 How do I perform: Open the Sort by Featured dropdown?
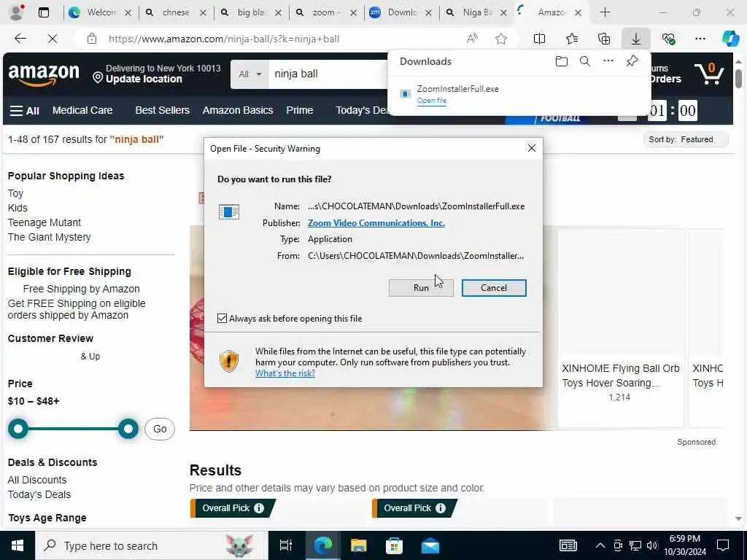coord(685,139)
